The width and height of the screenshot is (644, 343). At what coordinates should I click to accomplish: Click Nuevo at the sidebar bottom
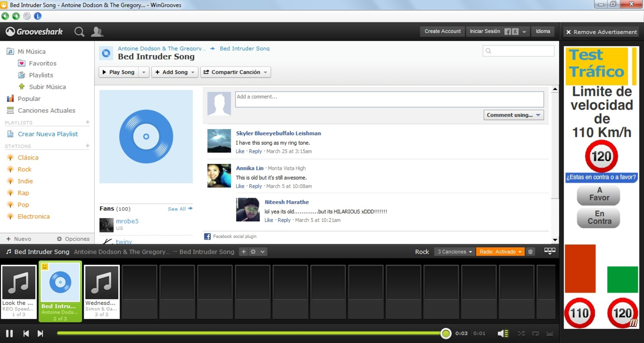point(18,239)
